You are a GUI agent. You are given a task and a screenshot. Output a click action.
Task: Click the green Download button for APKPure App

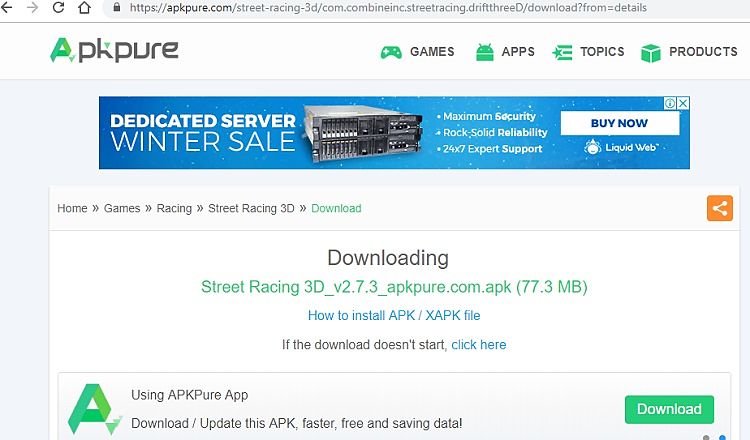point(669,409)
